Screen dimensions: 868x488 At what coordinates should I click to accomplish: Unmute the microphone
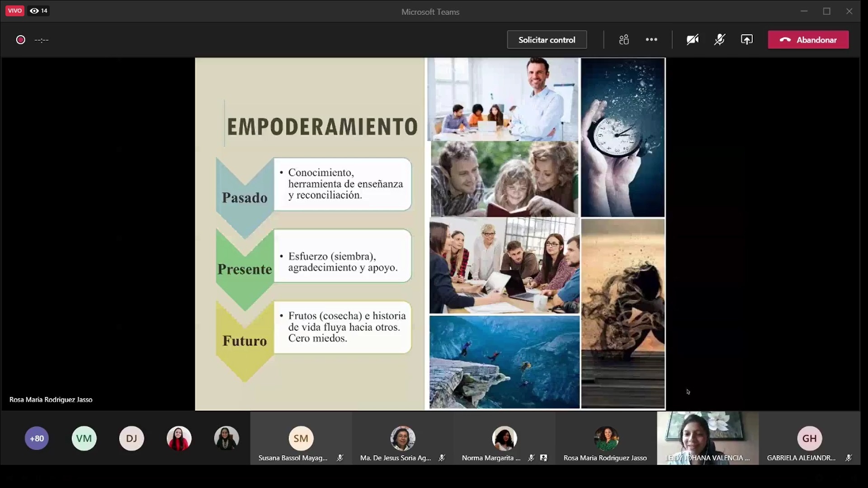pos(719,40)
